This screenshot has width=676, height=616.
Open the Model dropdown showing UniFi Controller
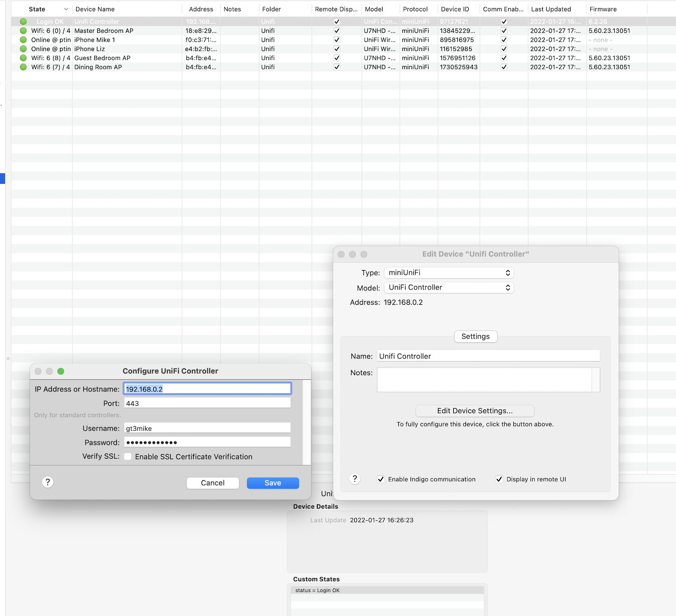[x=449, y=288]
